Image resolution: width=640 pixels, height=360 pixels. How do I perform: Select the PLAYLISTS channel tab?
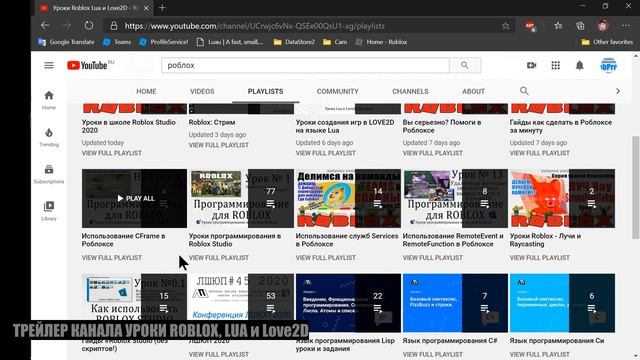[265, 91]
